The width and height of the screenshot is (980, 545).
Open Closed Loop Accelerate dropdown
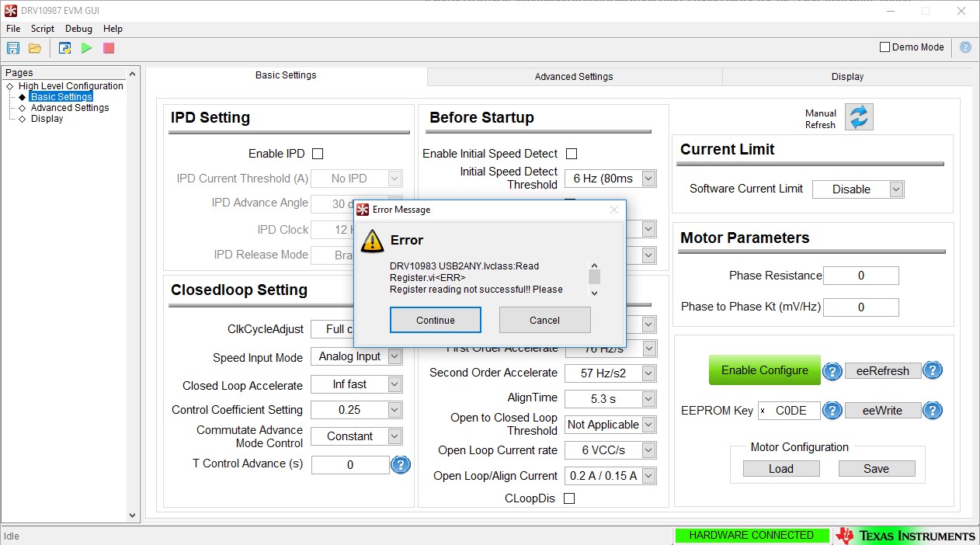pos(394,384)
